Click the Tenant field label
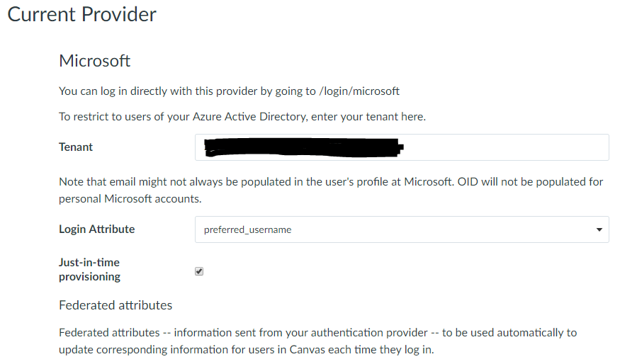620x364 pixels. (x=76, y=147)
